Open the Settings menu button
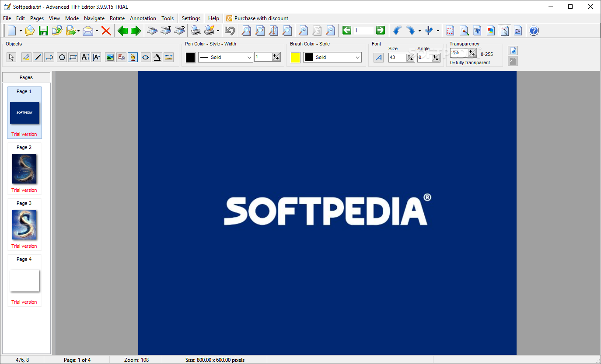 coord(191,18)
